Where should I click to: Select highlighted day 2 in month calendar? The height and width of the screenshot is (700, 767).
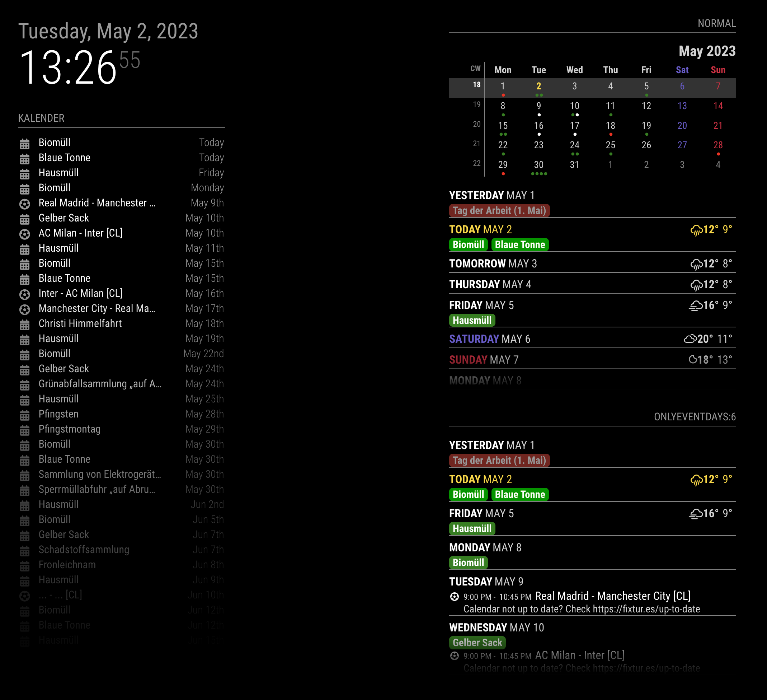[538, 87]
